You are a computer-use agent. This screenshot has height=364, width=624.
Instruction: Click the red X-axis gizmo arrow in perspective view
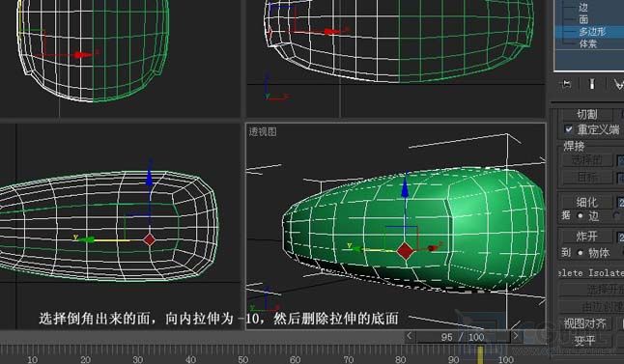point(433,248)
